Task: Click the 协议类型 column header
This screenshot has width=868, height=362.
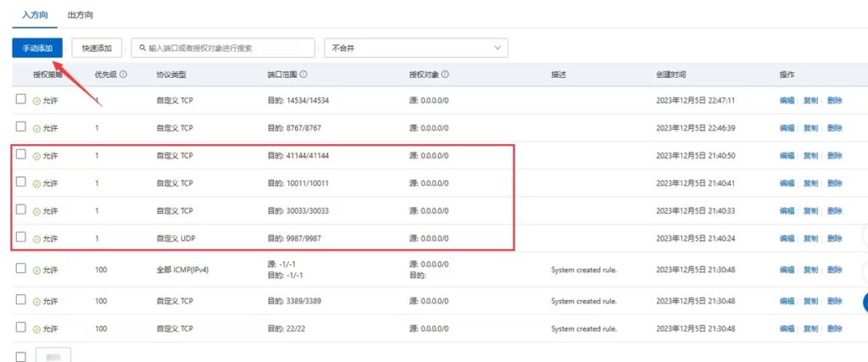Action: click(x=171, y=75)
